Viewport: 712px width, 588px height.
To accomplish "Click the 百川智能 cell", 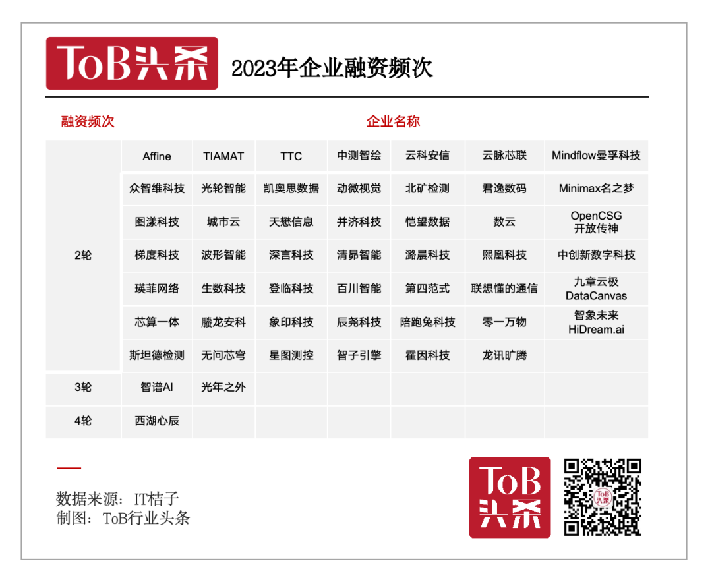I will coord(359,289).
